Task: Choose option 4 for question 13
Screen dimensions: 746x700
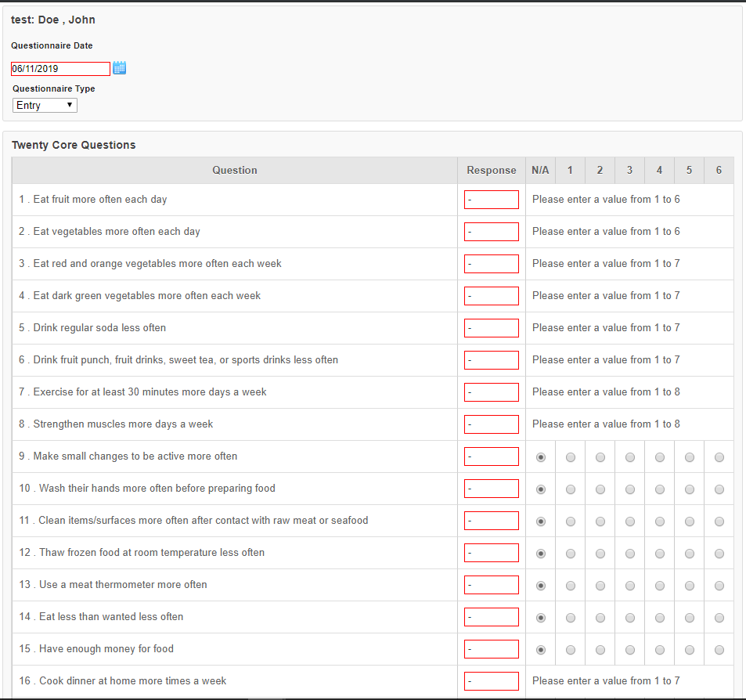Action: (659, 586)
